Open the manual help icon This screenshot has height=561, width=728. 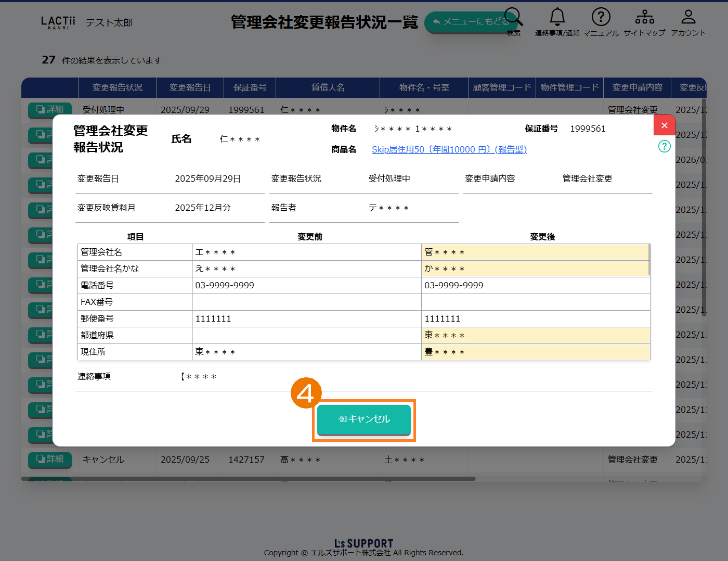pyautogui.click(x=601, y=18)
